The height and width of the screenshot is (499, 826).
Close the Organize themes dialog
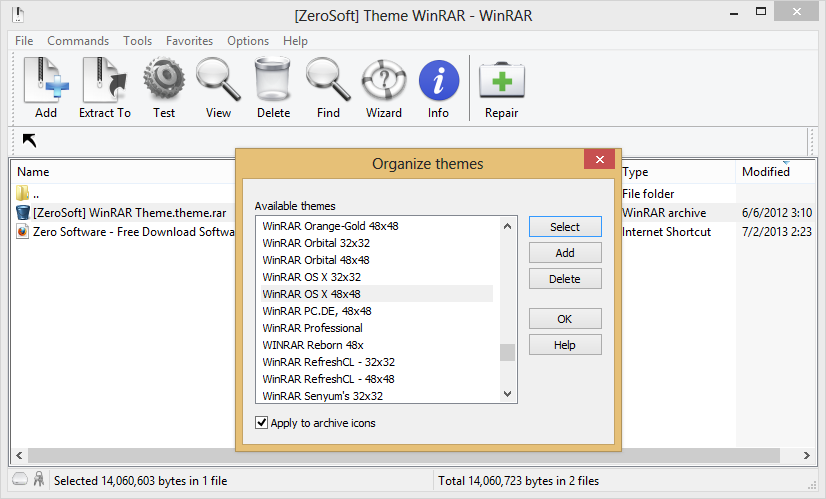(x=599, y=159)
